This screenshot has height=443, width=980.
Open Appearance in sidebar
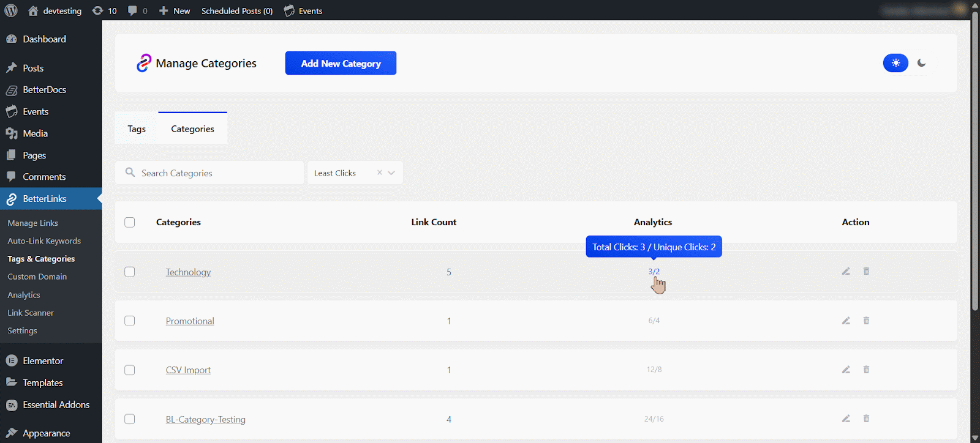click(51, 433)
